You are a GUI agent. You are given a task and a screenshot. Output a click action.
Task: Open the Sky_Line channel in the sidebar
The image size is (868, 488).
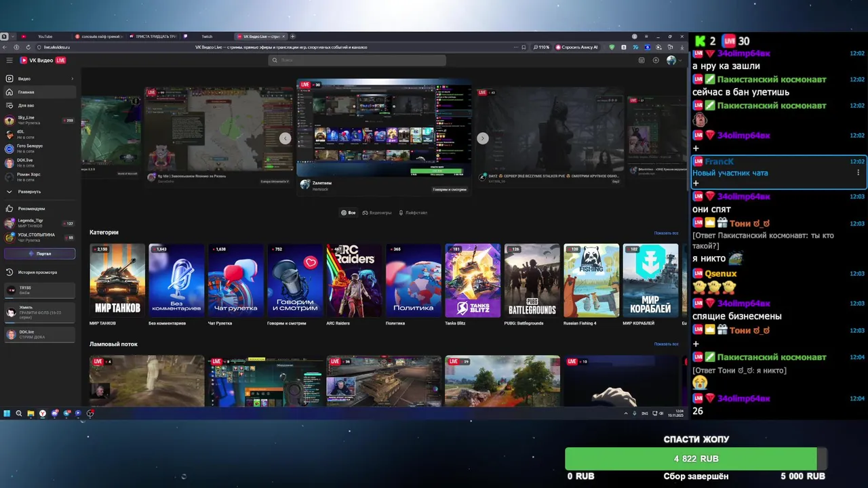[39, 120]
